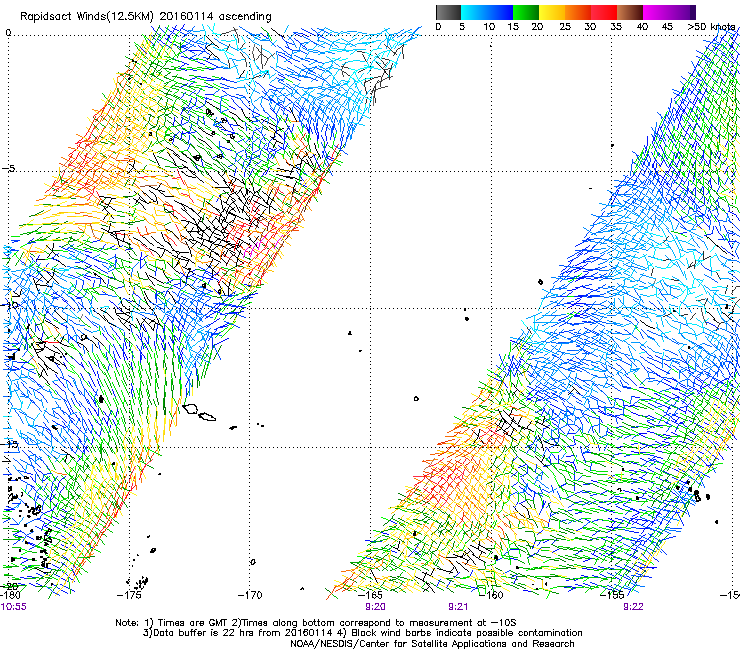This screenshot has width=740, height=650.
Task: Click the red 30-35 knots legend swatch
Action: click(x=604, y=12)
